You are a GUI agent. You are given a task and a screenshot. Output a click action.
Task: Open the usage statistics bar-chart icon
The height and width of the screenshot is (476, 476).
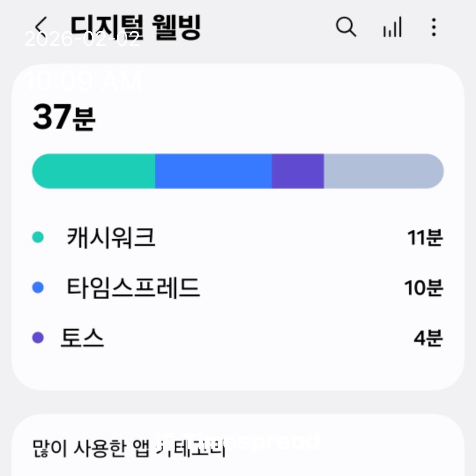[x=392, y=27]
